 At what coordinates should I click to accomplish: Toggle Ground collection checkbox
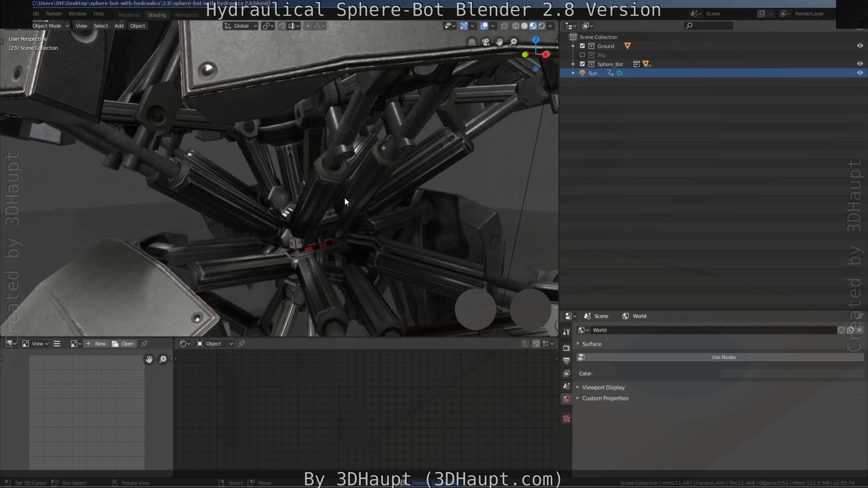582,46
